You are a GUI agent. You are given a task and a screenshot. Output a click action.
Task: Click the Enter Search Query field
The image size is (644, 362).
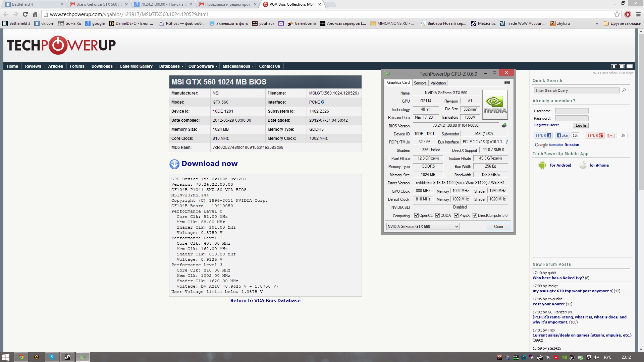coord(576,90)
